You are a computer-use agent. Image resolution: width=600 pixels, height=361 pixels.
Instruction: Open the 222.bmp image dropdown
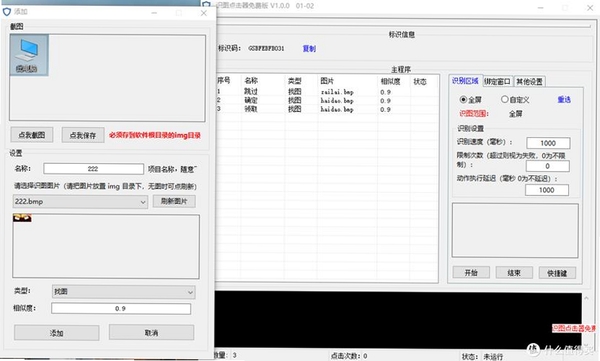[80, 201]
